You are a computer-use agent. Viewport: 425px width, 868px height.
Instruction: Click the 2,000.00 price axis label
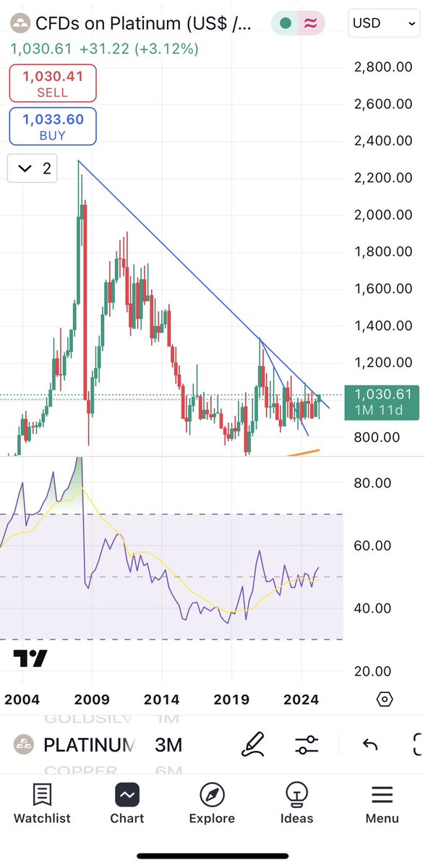point(383,215)
